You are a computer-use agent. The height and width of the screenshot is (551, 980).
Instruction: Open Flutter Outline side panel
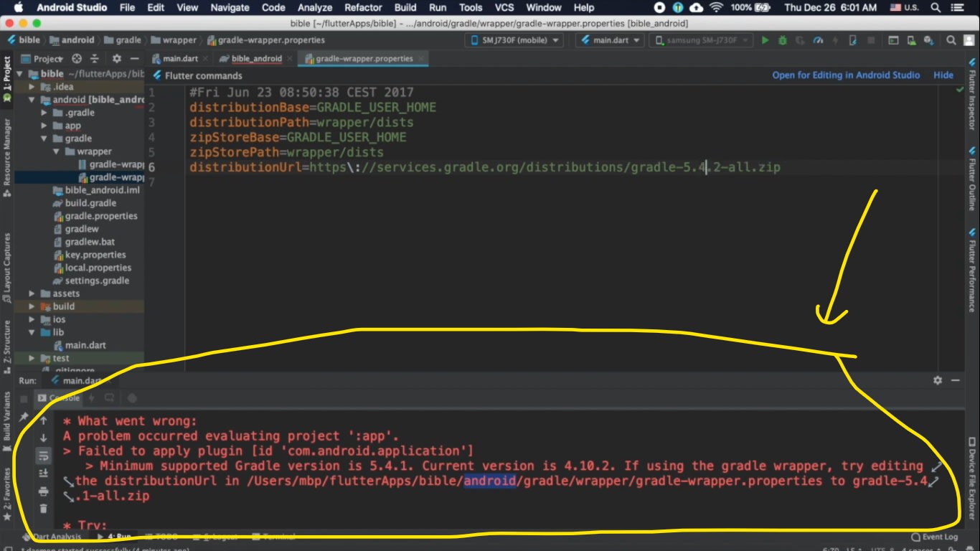pos(972,179)
